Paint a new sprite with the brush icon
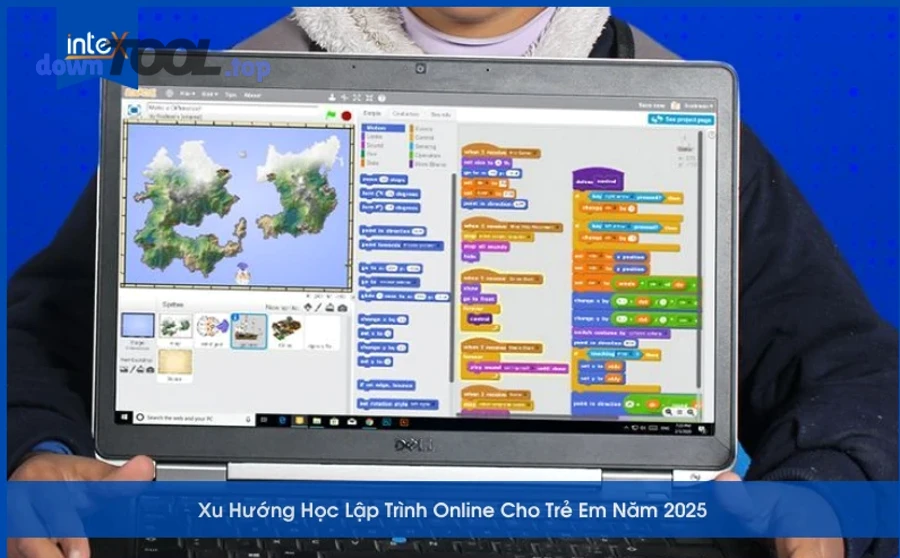 tap(319, 308)
